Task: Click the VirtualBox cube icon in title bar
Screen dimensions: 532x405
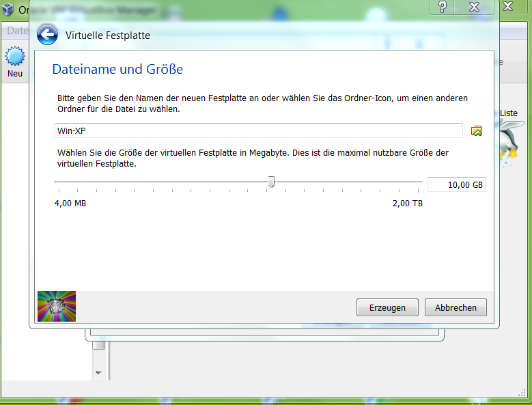Action: click(8, 10)
